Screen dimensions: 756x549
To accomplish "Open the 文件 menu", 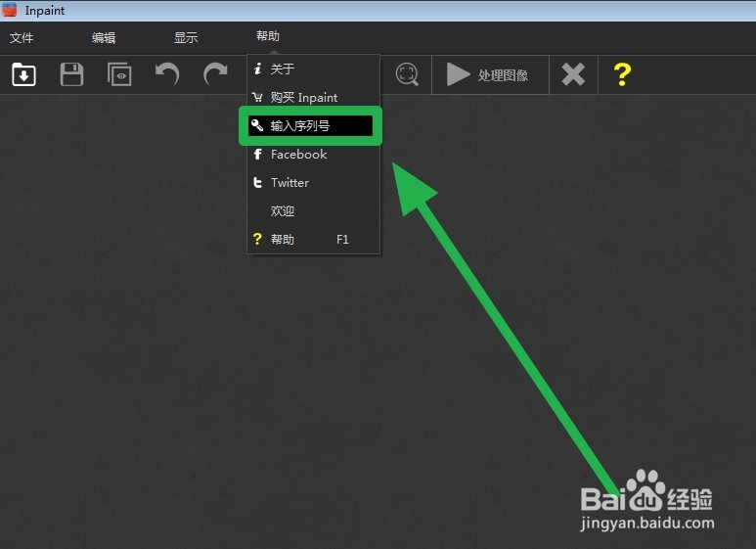I will [22, 37].
